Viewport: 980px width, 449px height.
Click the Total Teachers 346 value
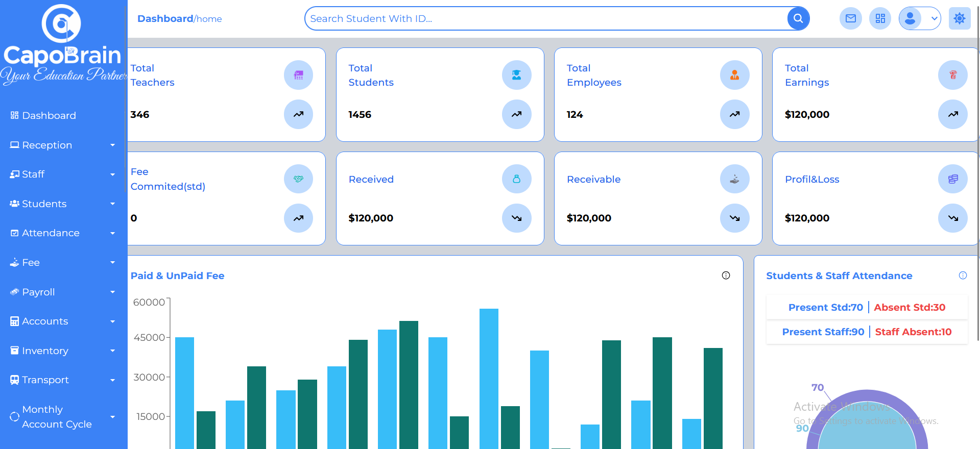click(140, 115)
